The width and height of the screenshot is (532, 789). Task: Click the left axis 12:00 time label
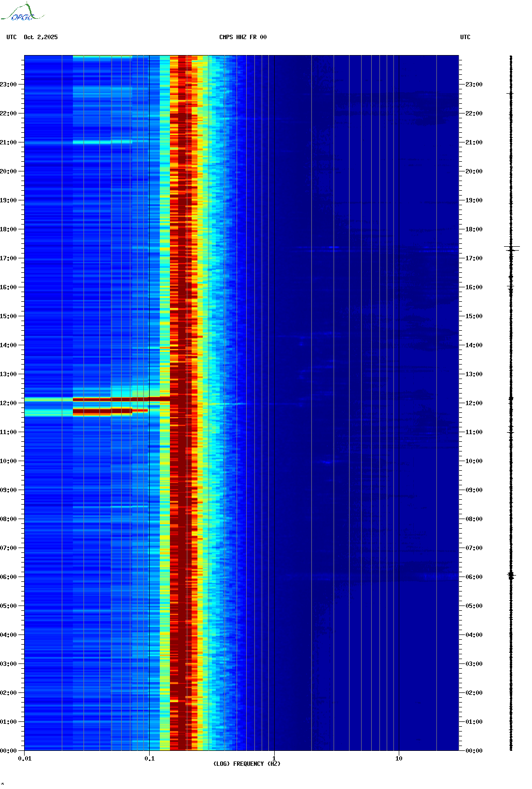coord(8,403)
